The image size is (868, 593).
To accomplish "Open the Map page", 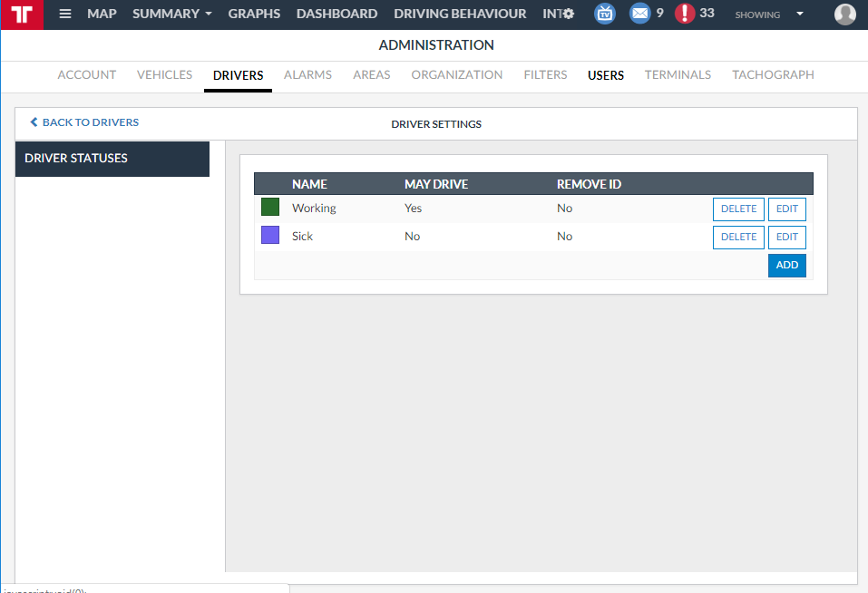I will (102, 15).
